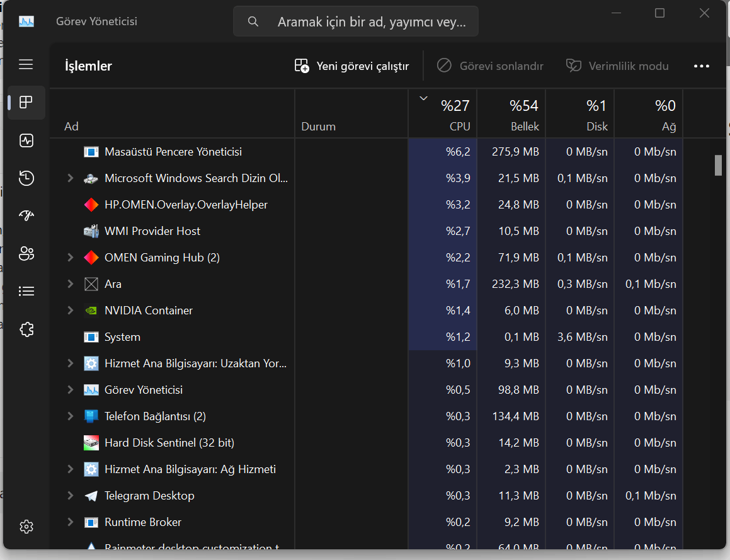The height and width of the screenshot is (560, 730).
Task: Click Yeni görevi çalıştır button
Action: (x=352, y=66)
